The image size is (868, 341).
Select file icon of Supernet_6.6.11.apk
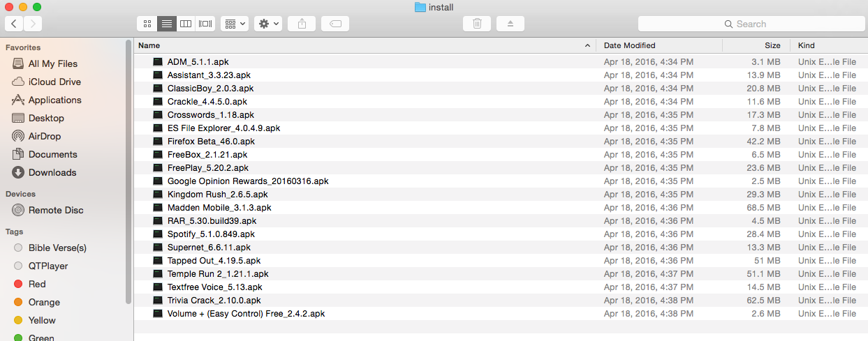coord(158,248)
